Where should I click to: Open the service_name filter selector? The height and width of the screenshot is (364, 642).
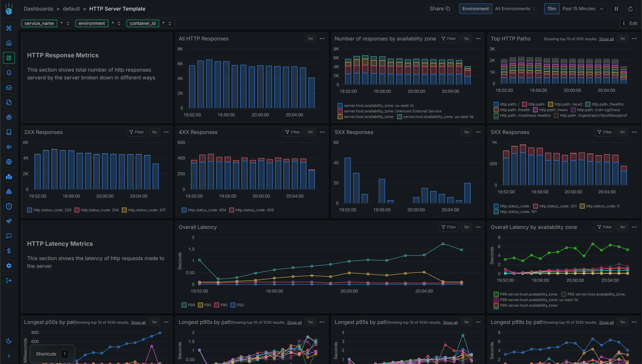[39, 23]
